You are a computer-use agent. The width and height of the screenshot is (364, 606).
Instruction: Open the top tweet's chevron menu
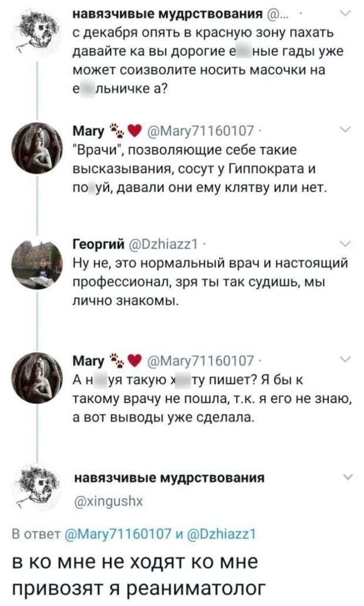[345, 13]
